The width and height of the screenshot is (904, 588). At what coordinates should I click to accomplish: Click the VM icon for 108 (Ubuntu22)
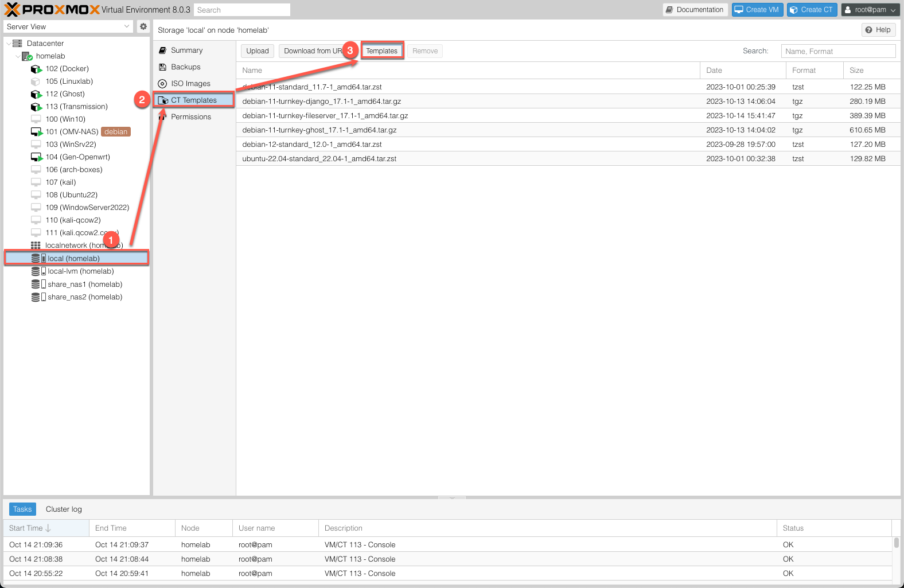[36, 195]
